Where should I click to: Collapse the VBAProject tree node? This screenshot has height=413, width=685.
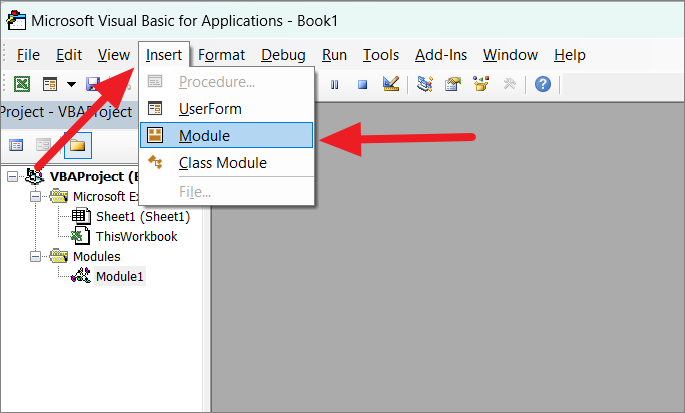tap(13, 177)
